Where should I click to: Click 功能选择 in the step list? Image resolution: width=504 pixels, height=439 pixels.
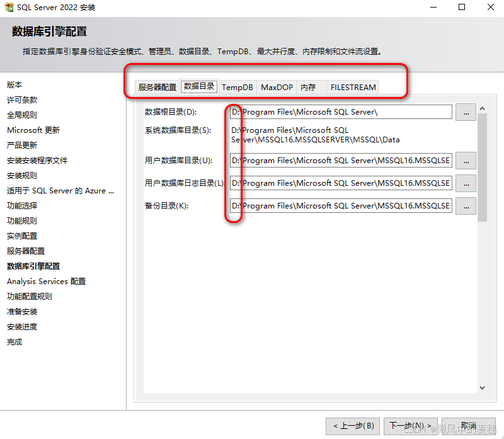(22, 206)
